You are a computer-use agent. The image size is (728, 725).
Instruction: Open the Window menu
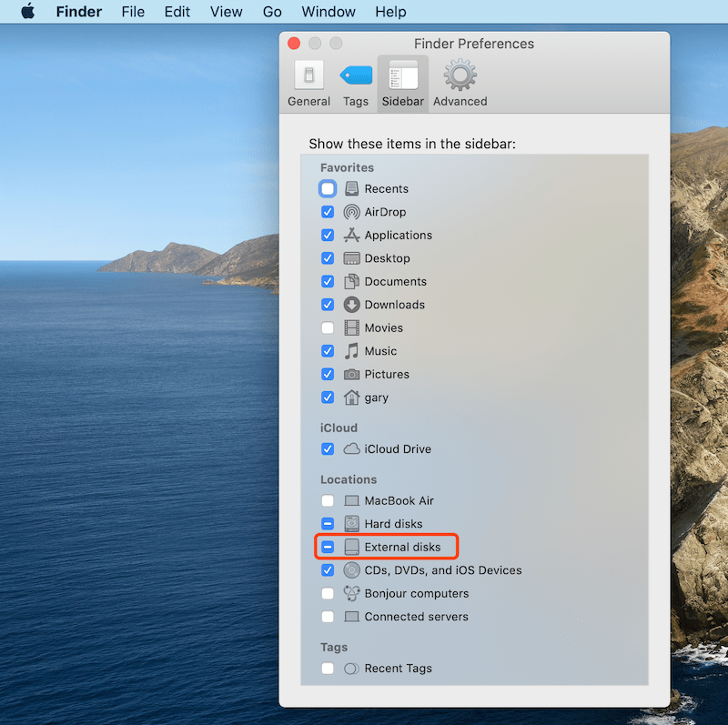click(329, 12)
